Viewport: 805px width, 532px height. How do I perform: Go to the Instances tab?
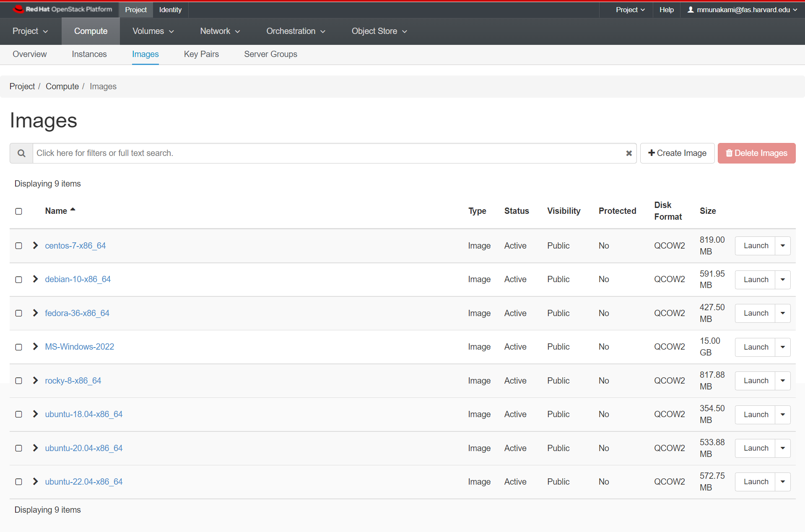pyautogui.click(x=89, y=54)
